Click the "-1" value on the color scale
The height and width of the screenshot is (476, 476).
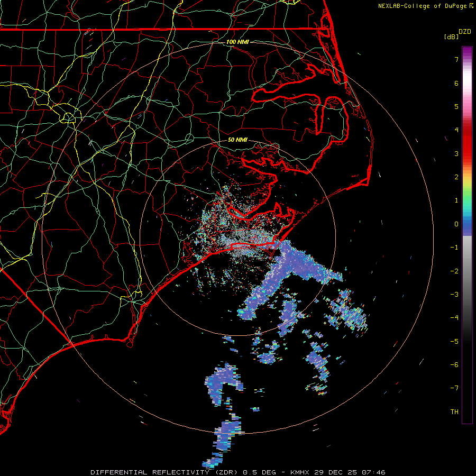[x=454, y=248]
